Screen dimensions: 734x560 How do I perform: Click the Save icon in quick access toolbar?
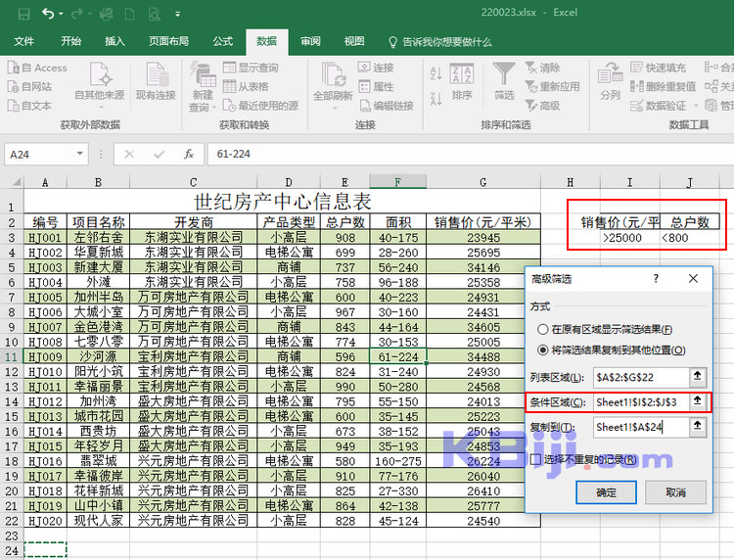pyautogui.click(x=23, y=14)
